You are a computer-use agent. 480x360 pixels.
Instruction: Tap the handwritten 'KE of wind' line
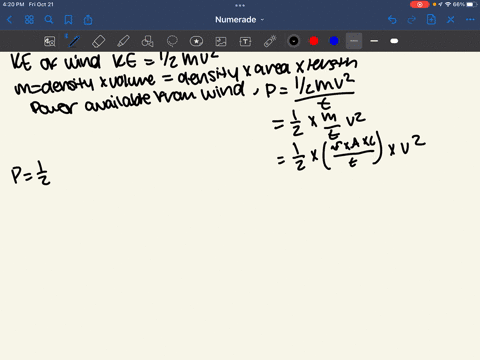coord(115,61)
